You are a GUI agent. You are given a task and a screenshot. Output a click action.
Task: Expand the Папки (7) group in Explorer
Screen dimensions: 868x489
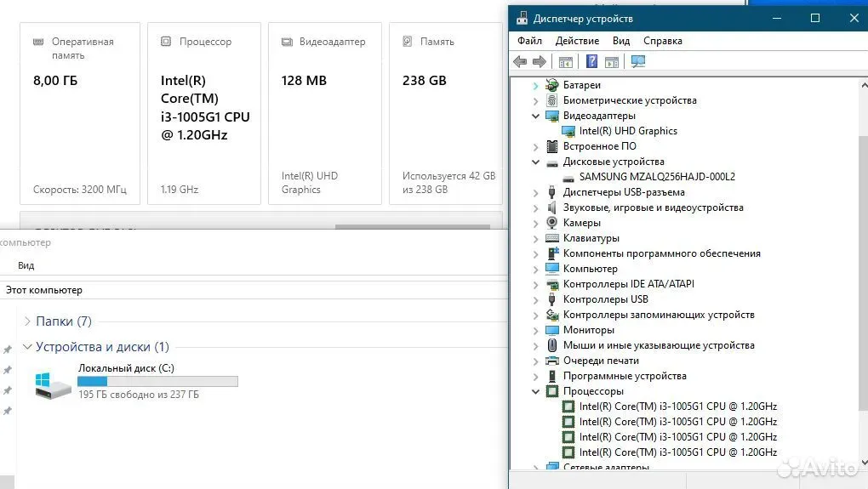[27, 321]
